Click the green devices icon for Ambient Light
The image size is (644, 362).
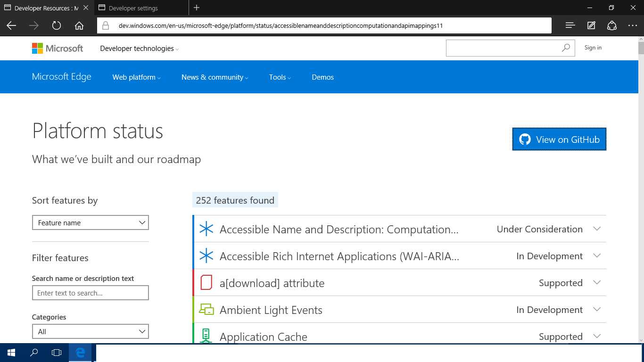coord(206,310)
